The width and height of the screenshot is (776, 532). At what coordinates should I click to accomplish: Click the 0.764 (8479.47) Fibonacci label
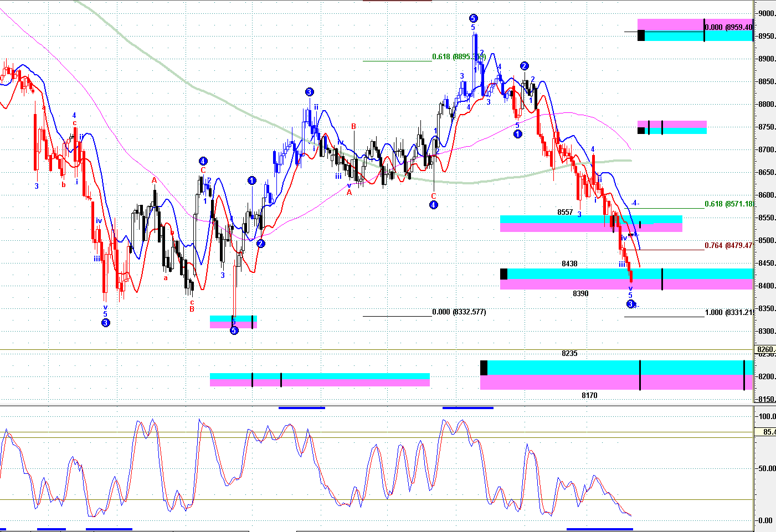(x=728, y=246)
